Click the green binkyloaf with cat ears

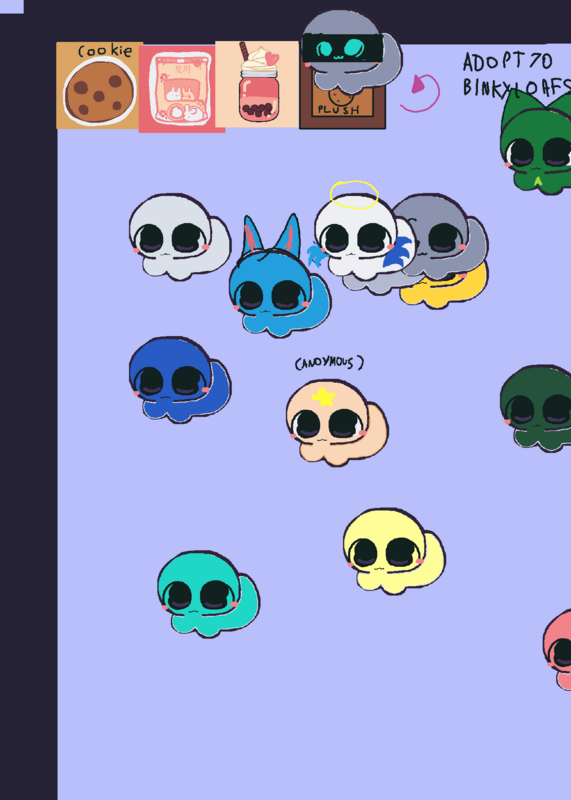[537, 143]
